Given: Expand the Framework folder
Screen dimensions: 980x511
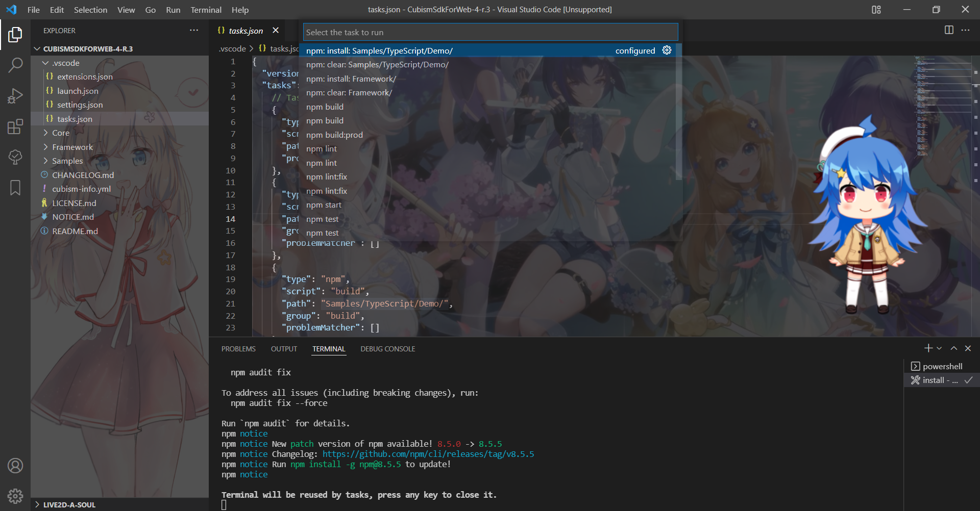Looking at the screenshot, I should pos(72,147).
